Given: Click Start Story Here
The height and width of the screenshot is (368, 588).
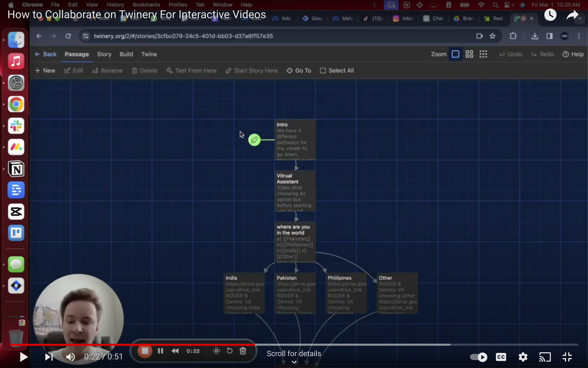Looking at the screenshot, I should tap(252, 71).
